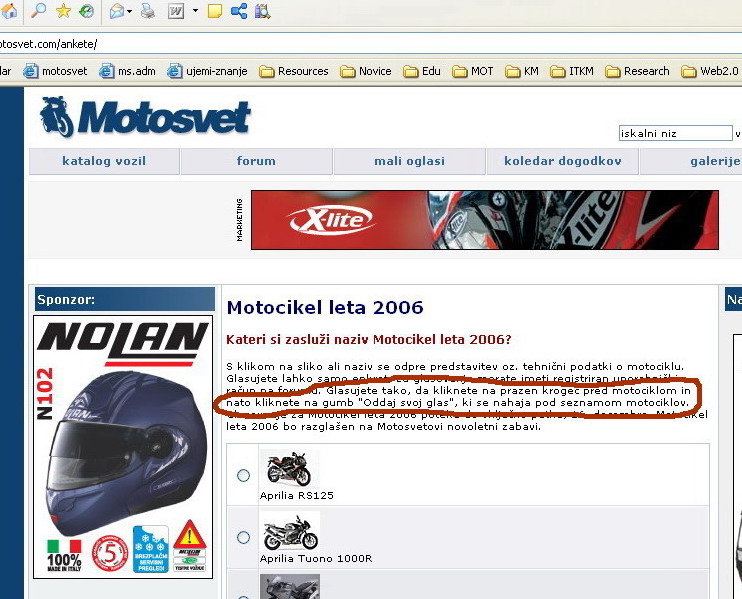Open History with the green clock icon
Viewport: 742px width, 599px height.
pos(86,11)
